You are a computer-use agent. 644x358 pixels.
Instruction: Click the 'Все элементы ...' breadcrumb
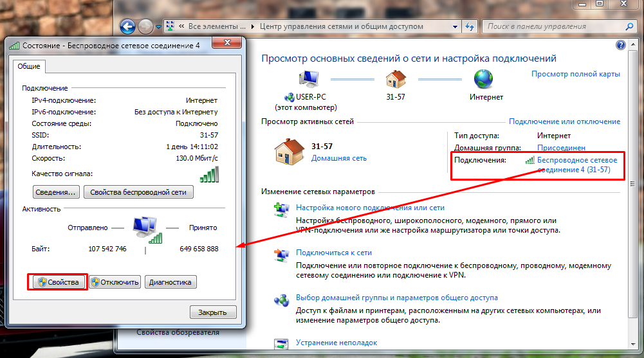[x=217, y=26]
